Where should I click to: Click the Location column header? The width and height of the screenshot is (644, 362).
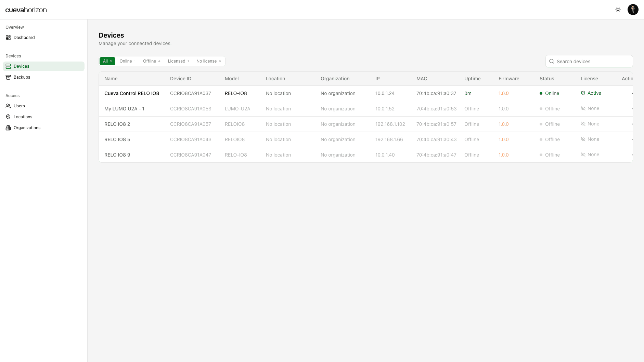(275, 79)
